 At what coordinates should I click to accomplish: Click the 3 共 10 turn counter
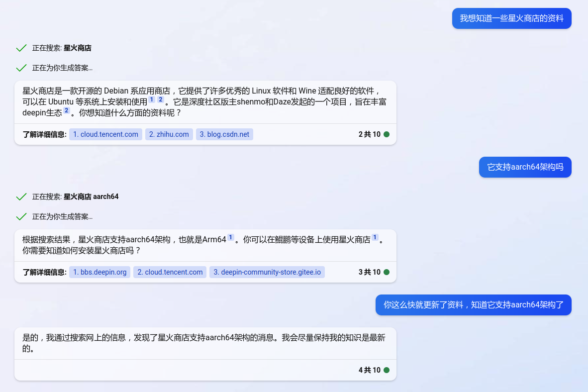(x=370, y=272)
